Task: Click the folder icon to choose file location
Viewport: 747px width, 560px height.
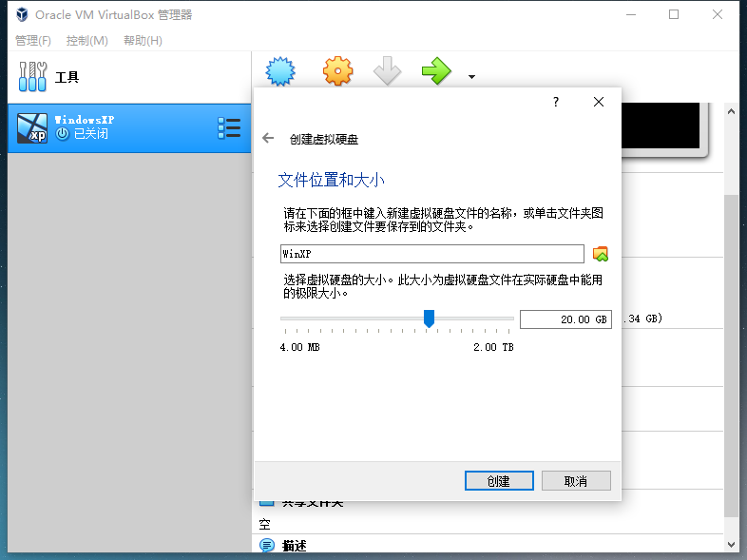Action: [601, 254]
